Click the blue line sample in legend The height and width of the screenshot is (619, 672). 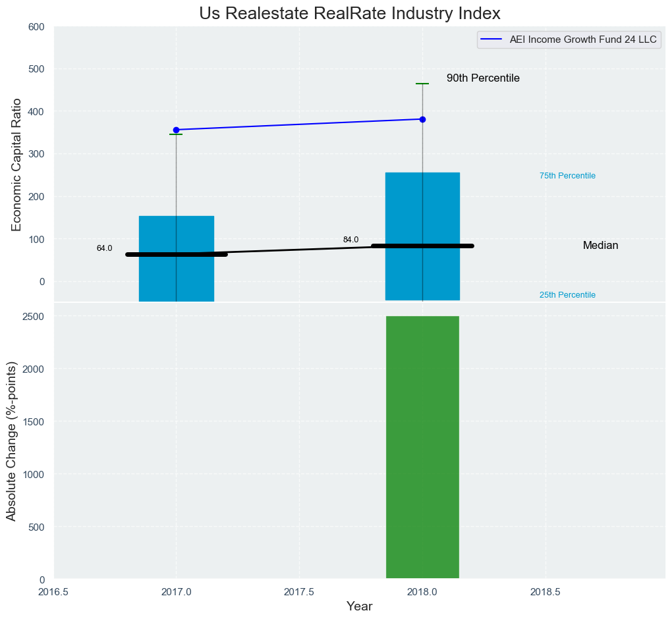pyautogui.click(x=491, y=40)
